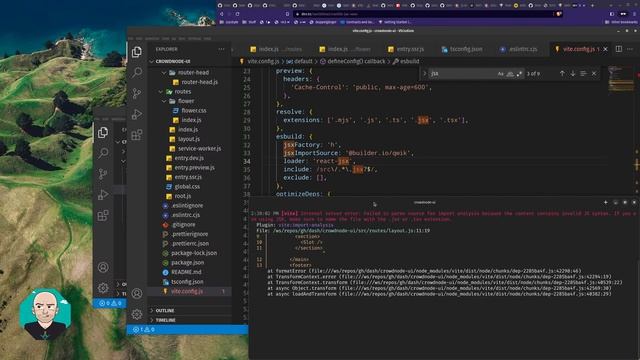
Task: Click Search icon in background VS Code window
Action: [x=103, y=153]
